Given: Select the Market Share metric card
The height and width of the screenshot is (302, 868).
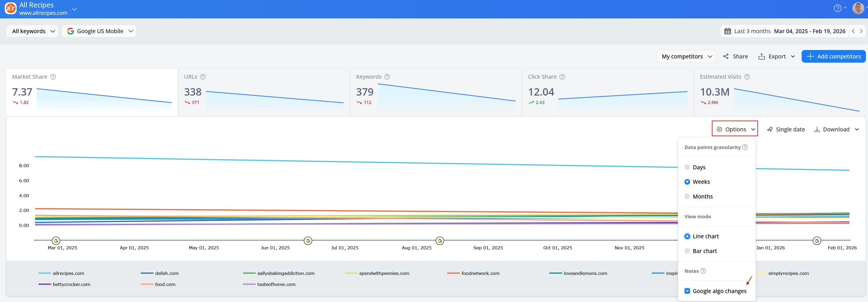Looking at the screenshot, I should 92,92.
